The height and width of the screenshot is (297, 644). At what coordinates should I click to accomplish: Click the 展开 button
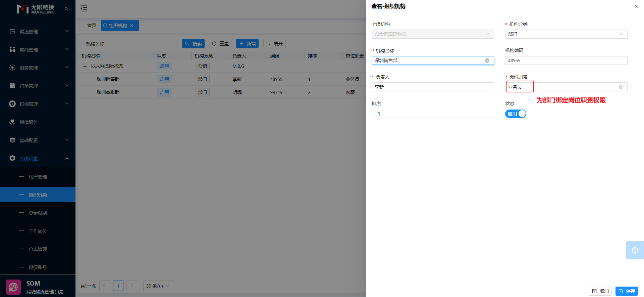pos(274,44)
